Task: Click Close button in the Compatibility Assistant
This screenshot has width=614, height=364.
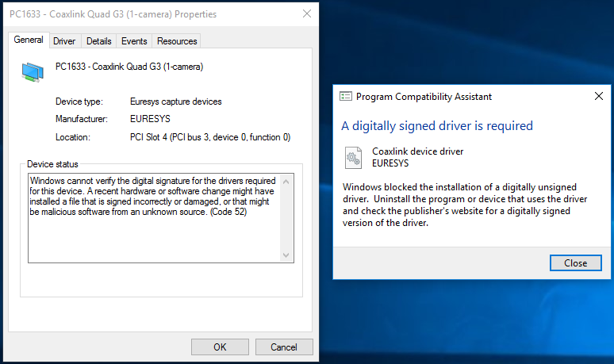Action: pyautogui.click(x=575, y=263)
